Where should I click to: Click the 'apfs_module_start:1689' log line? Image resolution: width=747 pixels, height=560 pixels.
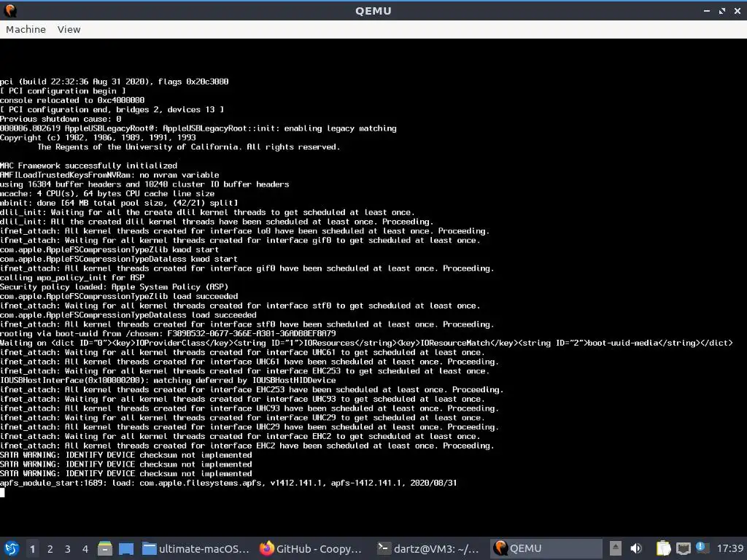228,483
